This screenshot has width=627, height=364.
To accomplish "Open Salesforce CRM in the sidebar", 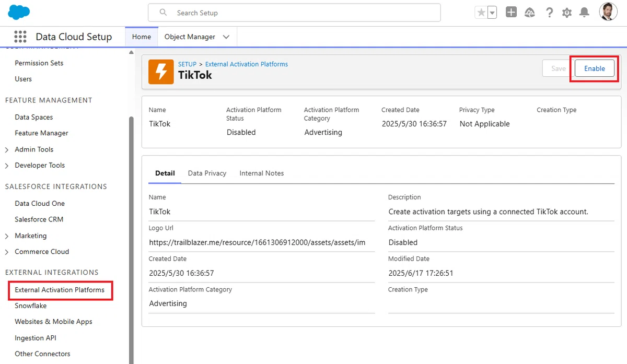I will 39,219.
